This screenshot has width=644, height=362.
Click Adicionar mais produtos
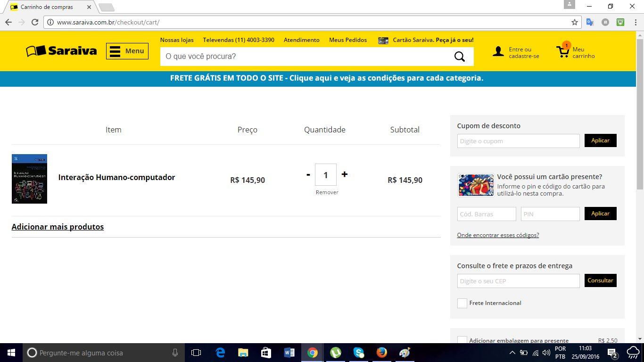(x=58, y=227)
